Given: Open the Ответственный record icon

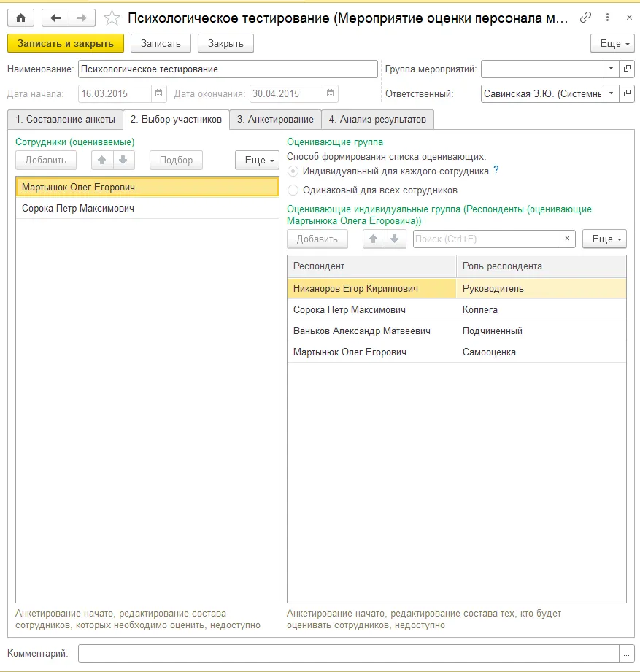Looking at the screenshot, I should [x=627, y=93].
